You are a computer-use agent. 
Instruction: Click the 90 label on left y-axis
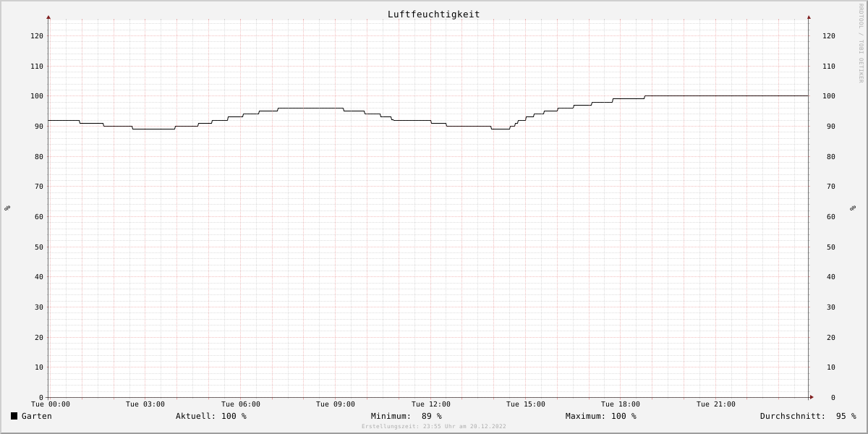click(x=39, y=127)
